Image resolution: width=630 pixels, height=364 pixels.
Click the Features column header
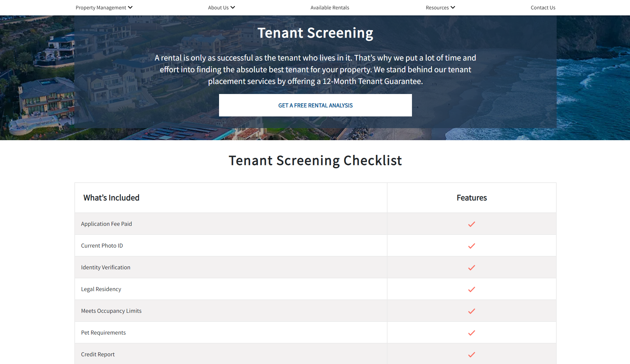[x=472, y=198]
